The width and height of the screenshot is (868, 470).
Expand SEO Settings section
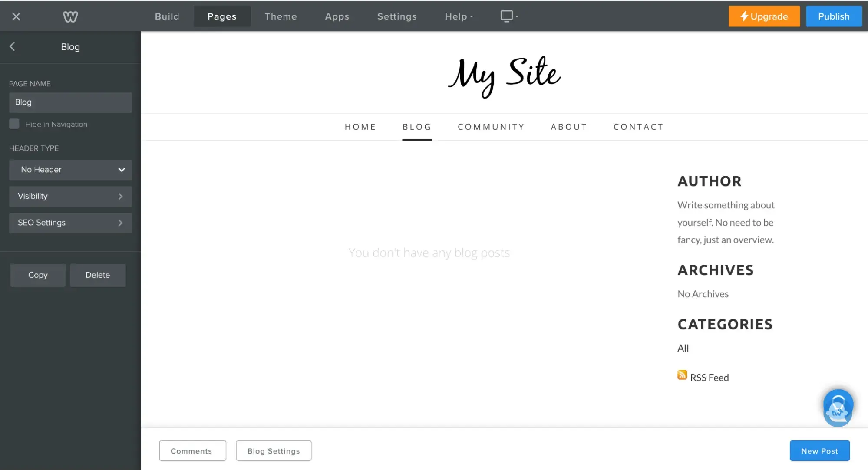click(70, 223)
